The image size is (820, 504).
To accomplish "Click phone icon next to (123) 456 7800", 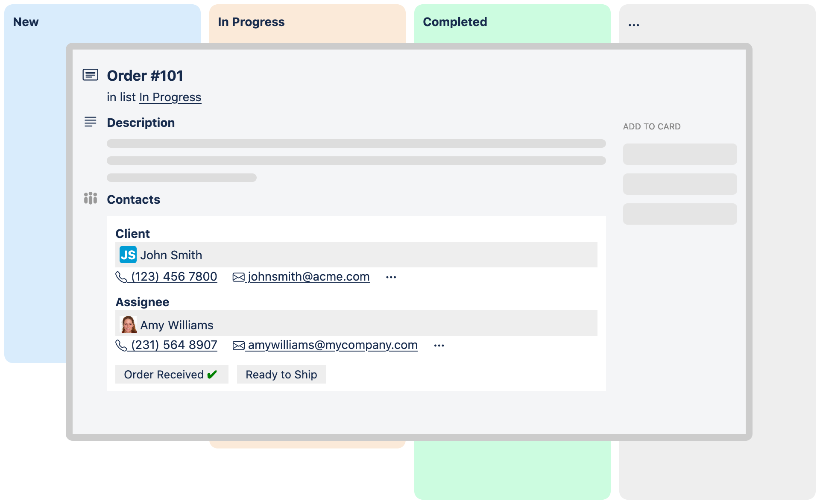I will point(121,277).
